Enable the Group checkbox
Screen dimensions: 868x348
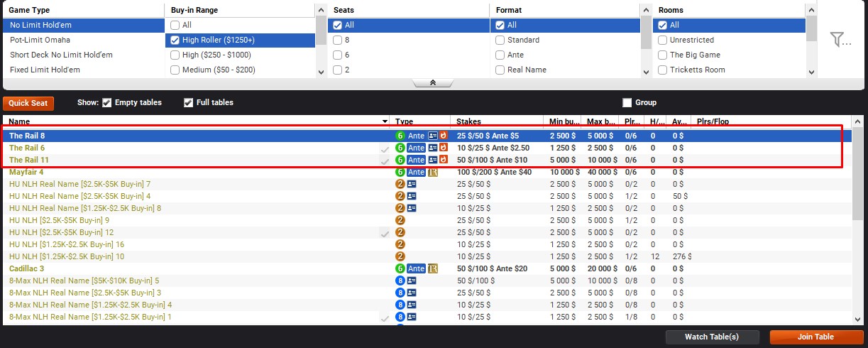coord(627,103)
